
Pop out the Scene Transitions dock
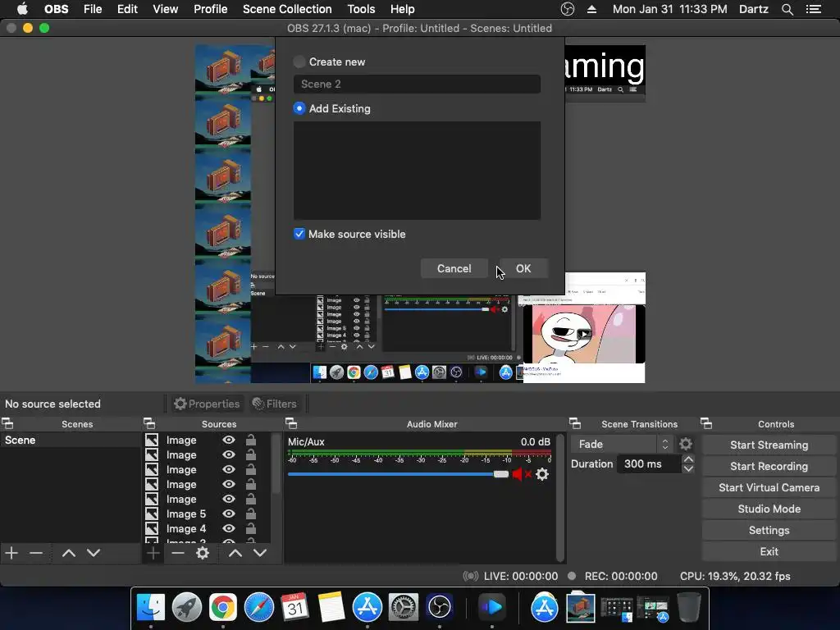click(575, 424)
